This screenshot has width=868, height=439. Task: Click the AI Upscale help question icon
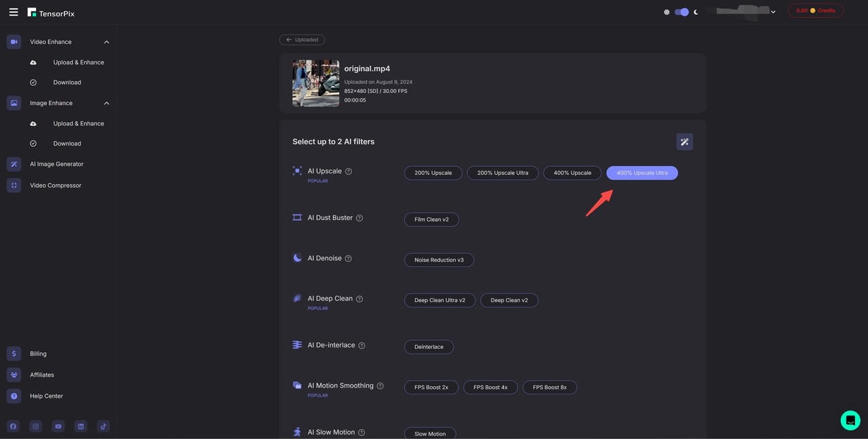pyautogui.click(x=349, y=171)
